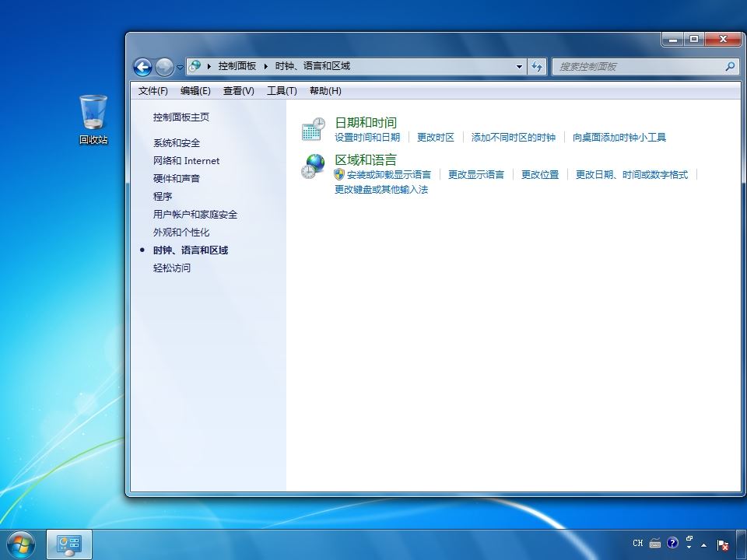Open the 查看(V) menu

tap(238, 90)
